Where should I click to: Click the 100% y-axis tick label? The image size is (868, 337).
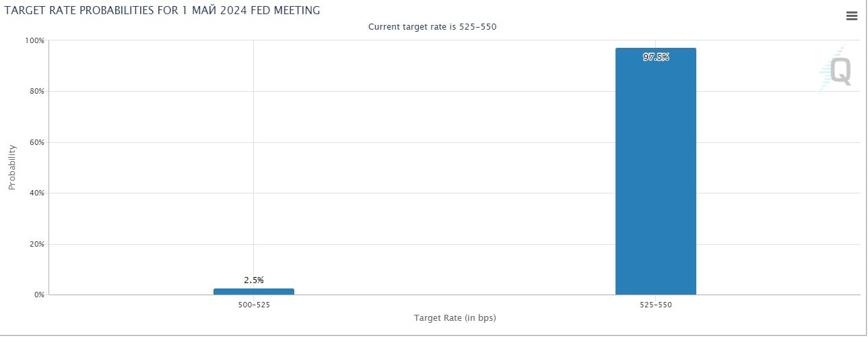coord(34,40)
